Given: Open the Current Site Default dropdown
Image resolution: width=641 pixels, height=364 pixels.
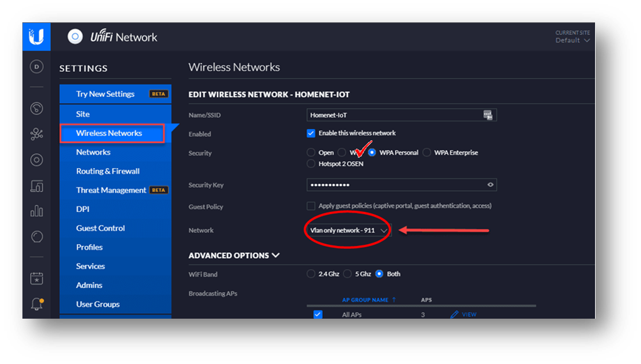Looking at the screenshot, I should pos(573,40).
